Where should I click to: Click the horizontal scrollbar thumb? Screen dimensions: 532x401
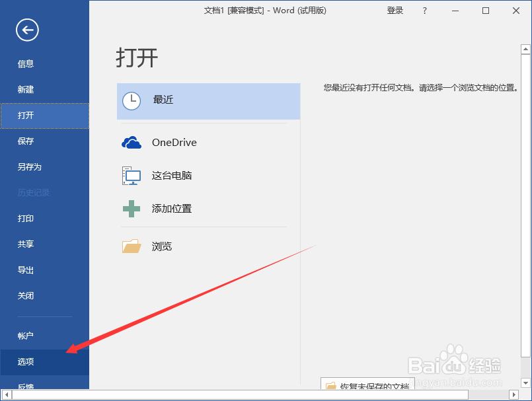click(240, 394)
